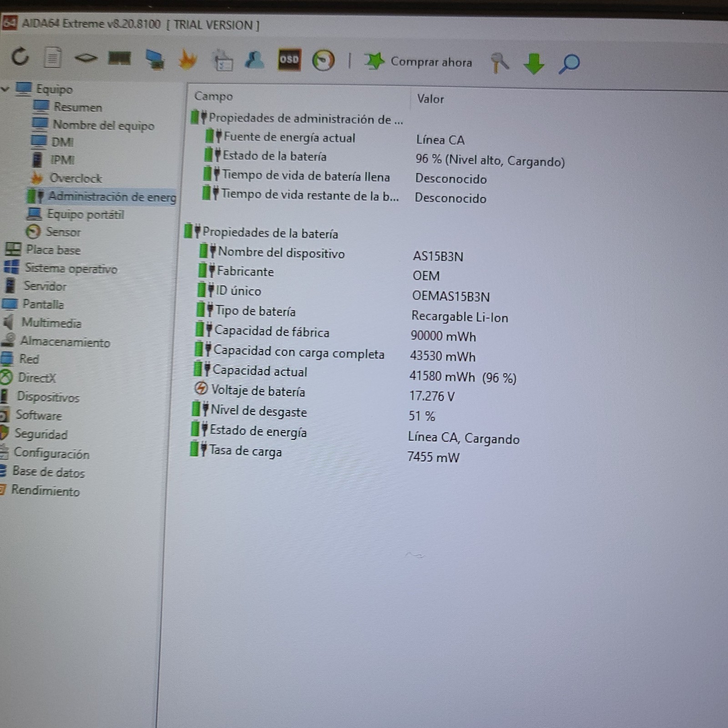Viewport: 728px width, 728px height.
Task: Open the Configuración category
Action: tap(51, 453)
